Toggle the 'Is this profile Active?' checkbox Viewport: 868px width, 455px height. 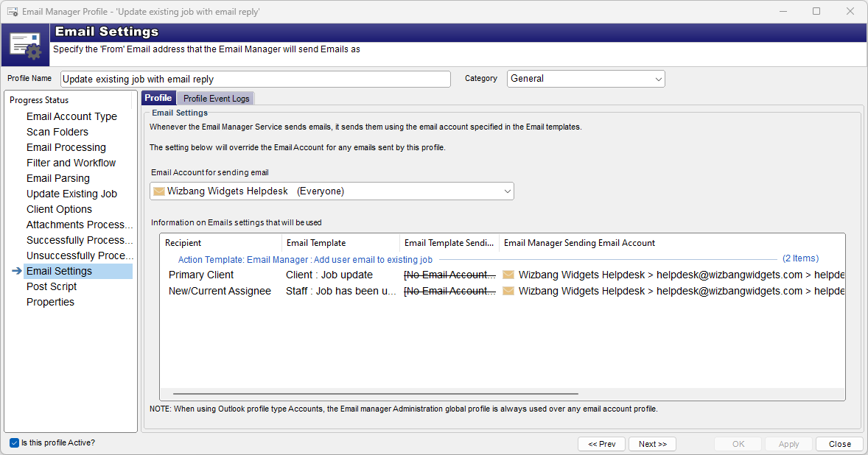[15, 442]
